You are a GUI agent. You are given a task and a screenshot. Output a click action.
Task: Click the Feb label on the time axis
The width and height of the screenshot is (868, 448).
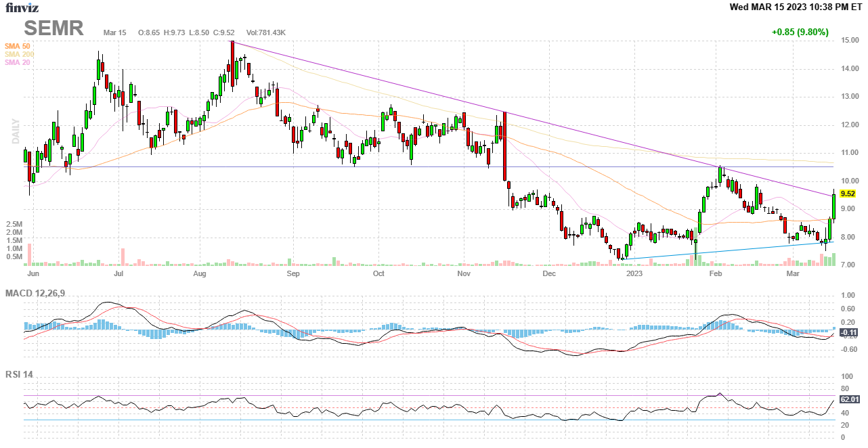[x=715, y=274]
